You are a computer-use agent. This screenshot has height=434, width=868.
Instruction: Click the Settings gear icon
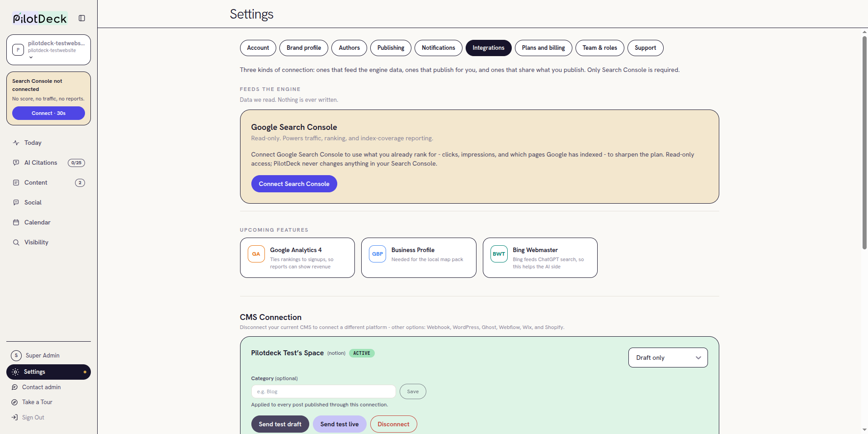pos(15,372)
